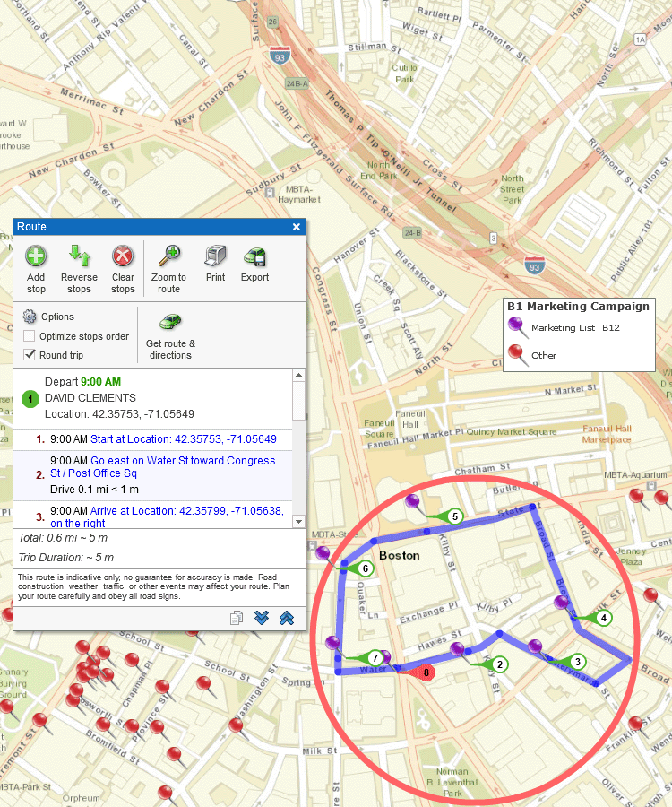Print the route directions
Screen dimensions: 672x807
[x=215, y=256]
